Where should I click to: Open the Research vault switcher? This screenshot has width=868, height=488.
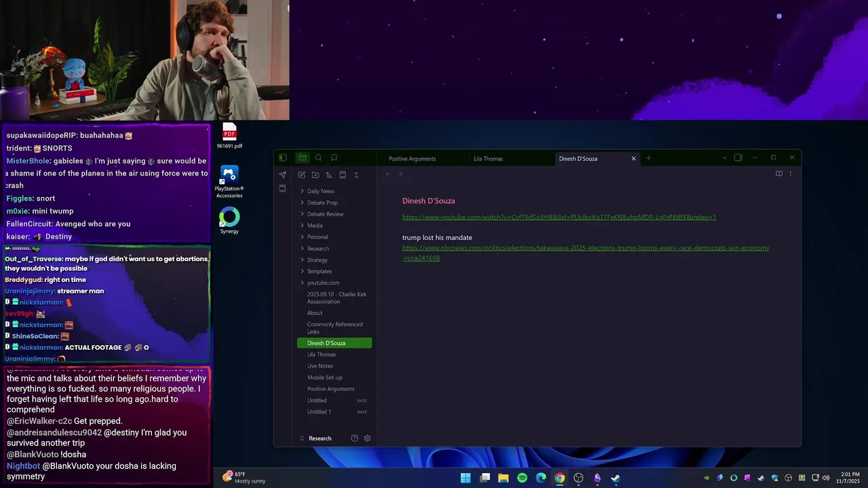(315, 439)
